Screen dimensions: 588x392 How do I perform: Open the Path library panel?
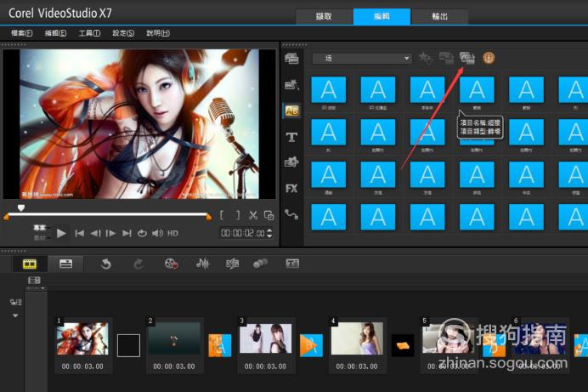pos(291,214)
